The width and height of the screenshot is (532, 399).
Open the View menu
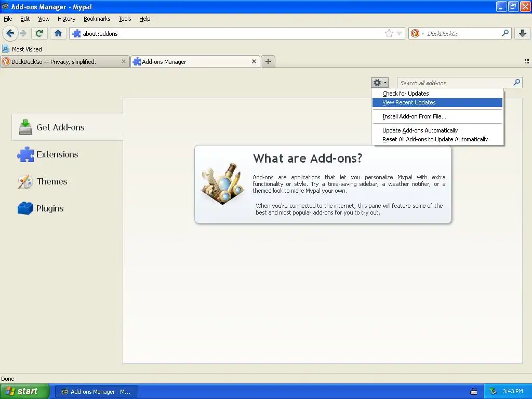point(44,19)
